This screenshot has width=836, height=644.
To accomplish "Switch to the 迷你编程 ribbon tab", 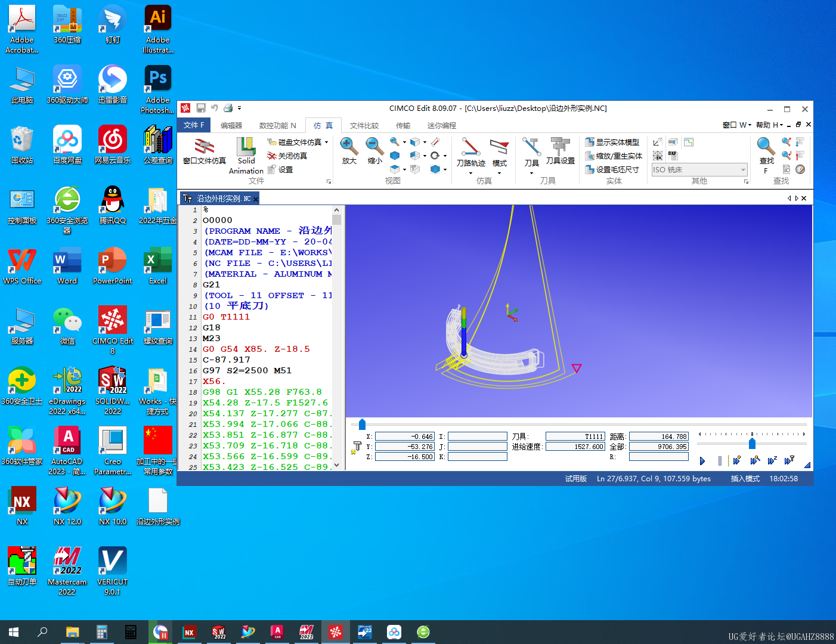I will (441, 125).
